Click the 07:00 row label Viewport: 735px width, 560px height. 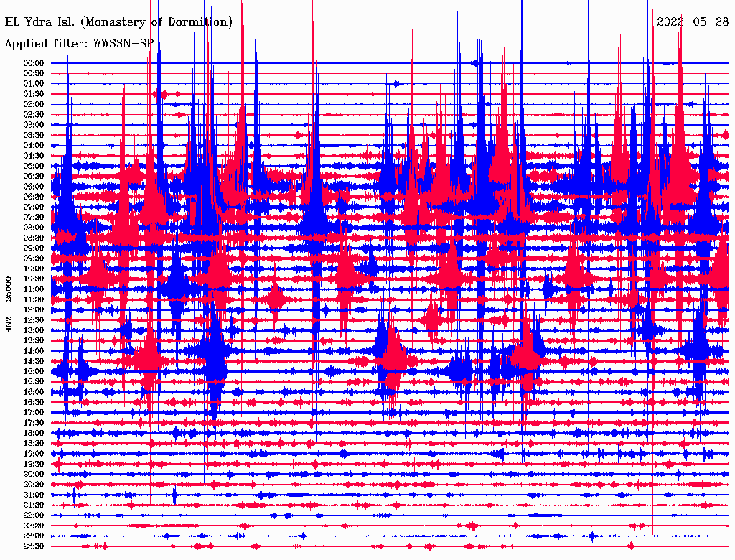[34, 207]
